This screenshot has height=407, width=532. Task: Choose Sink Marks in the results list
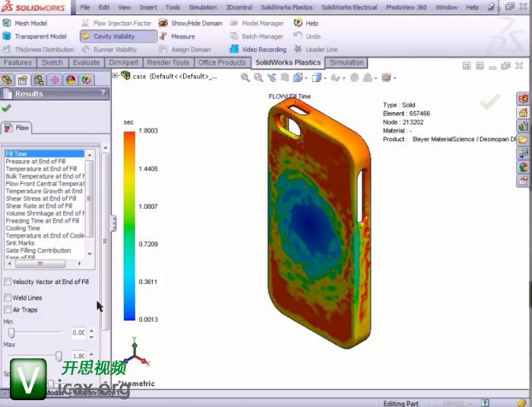click(21, 243)
